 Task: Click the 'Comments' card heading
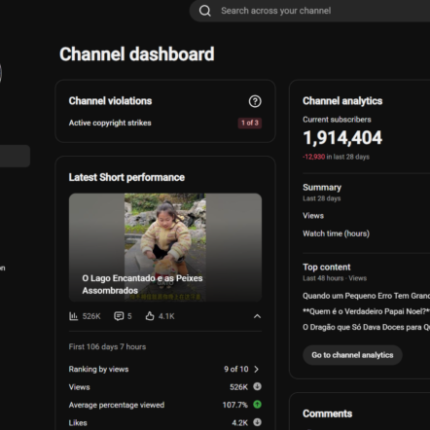tap(327, 414)
